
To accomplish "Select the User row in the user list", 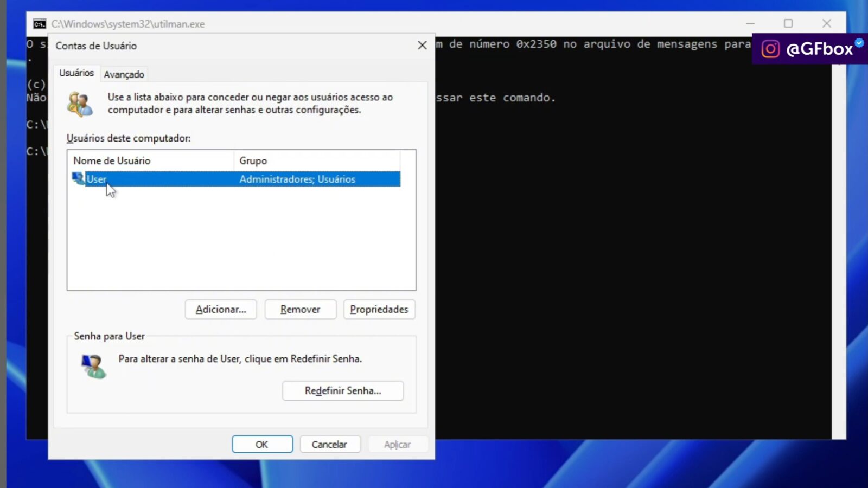I will [217, 179].
